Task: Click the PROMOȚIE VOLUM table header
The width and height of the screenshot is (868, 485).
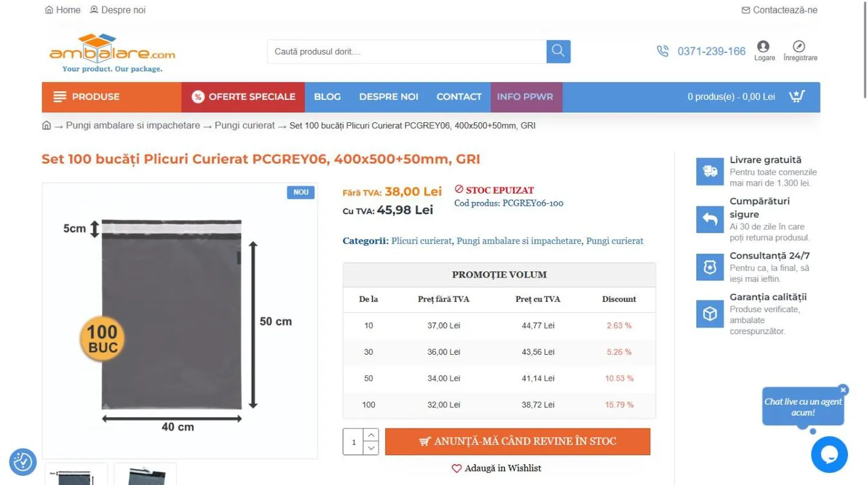Action: click(499, 275)
